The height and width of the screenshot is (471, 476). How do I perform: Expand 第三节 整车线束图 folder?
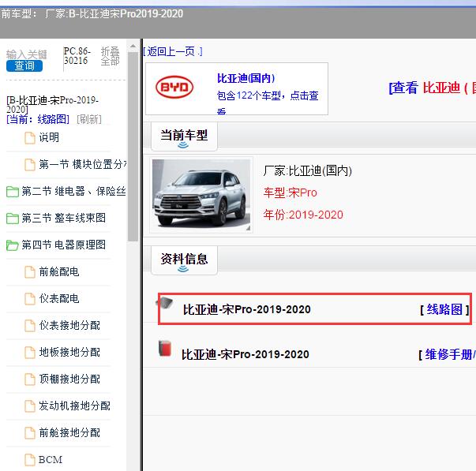coord(63,218)
